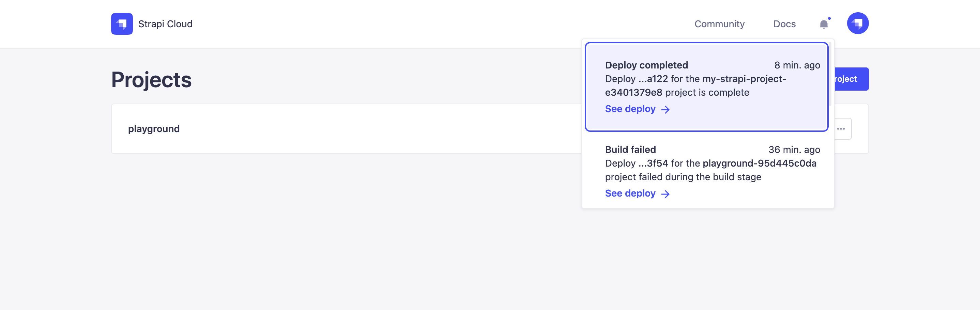Screen dimensions: 980x310
Task: Open the Docs page
Action: click(x=784, y=24)
